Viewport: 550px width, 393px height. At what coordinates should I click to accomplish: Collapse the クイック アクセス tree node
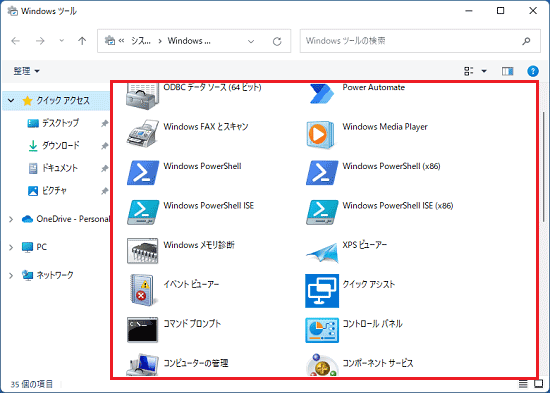pyautogui.click(x=11, y=101)
